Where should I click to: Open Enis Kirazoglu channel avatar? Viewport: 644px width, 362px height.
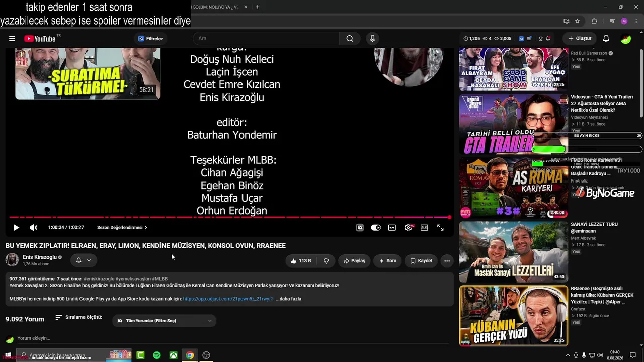coord(12,260)
